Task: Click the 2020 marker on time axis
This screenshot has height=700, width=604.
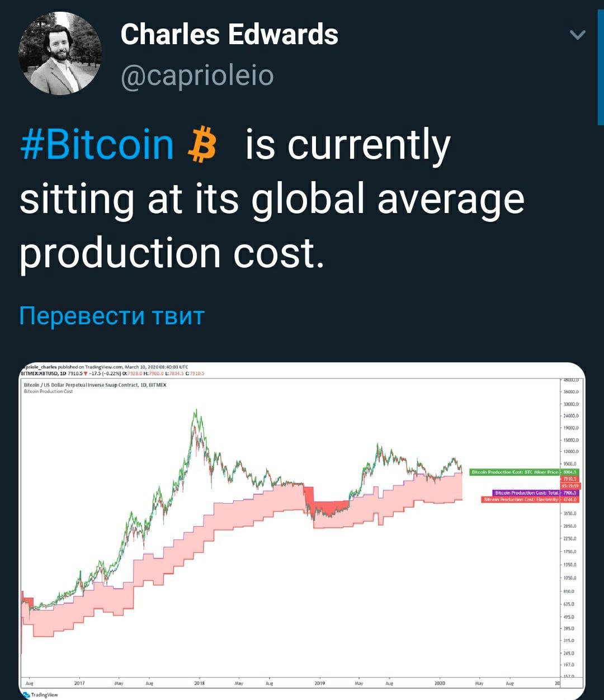Action: point(440,683)
